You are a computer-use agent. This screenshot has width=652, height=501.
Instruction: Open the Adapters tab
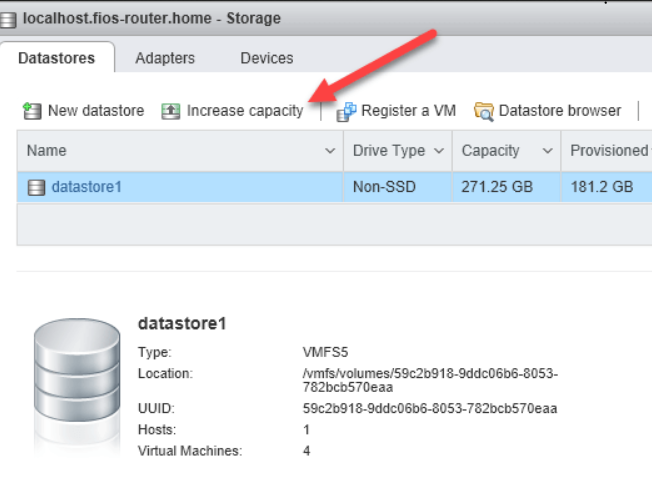pos(165,58)
